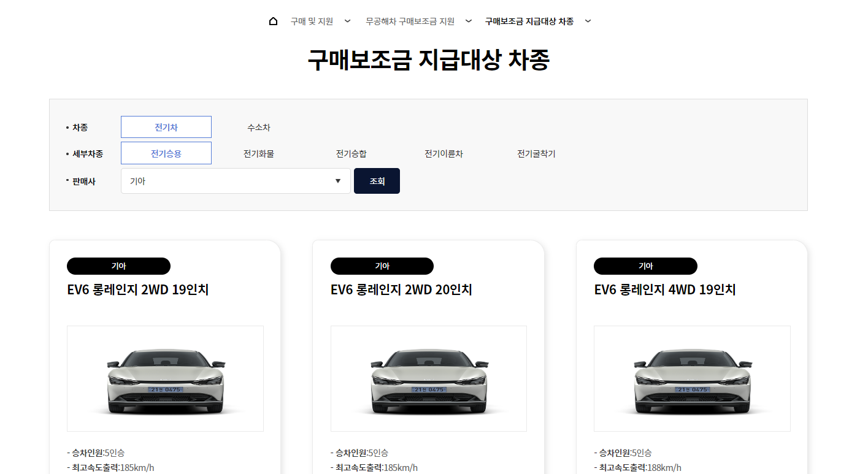
Task: Open the EV6 4WD 19인치 car image
Action: [692, 378]
